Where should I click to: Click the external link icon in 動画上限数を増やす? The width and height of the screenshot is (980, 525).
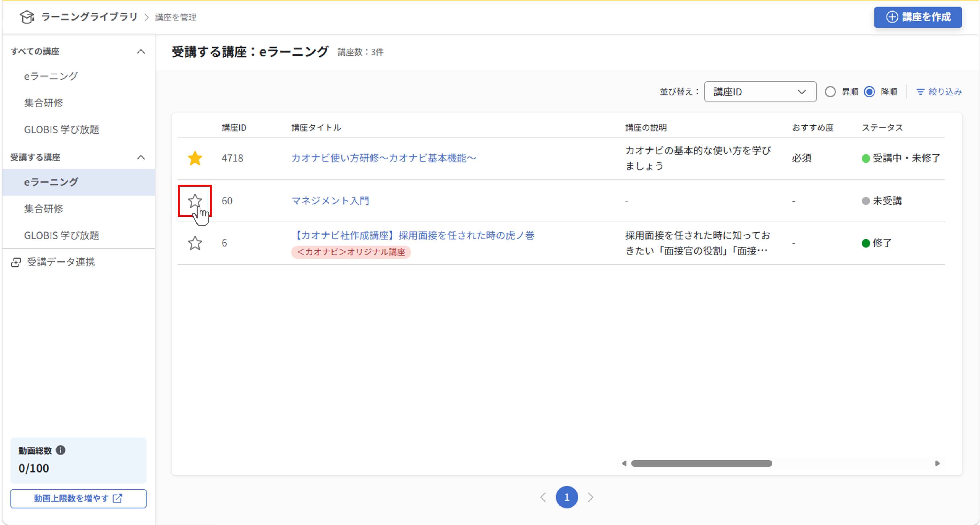[x=118, y=498]
